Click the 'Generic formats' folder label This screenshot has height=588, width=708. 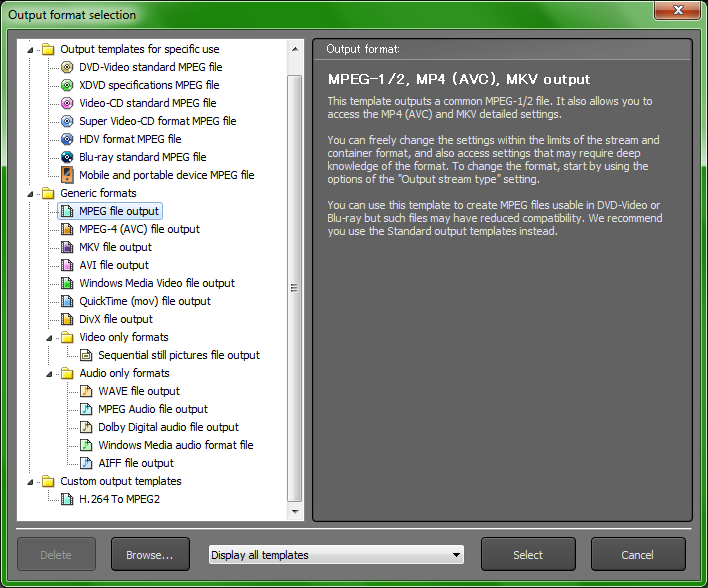98,193
